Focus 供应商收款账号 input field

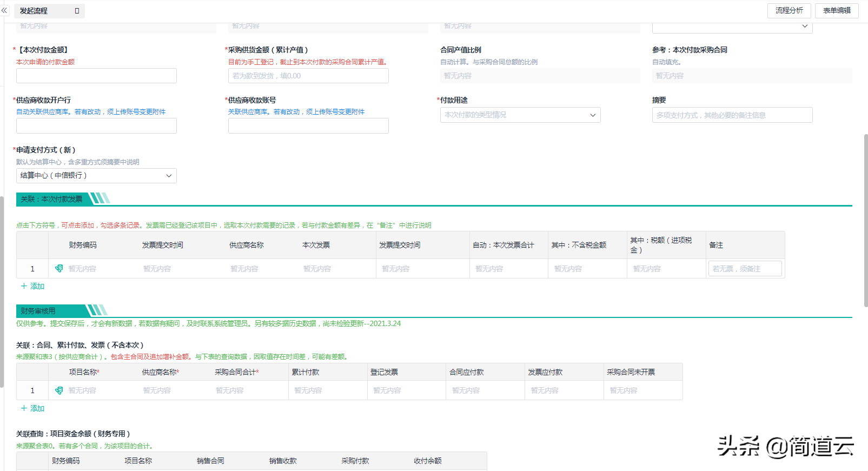click(308, 125)
